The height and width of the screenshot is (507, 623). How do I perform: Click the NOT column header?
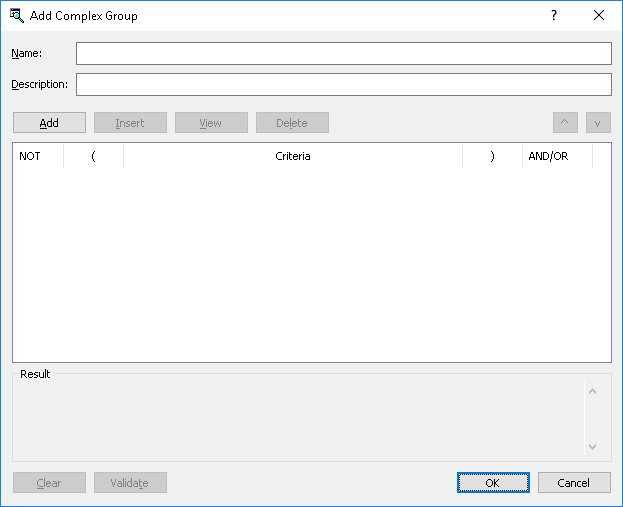point(38,157)
